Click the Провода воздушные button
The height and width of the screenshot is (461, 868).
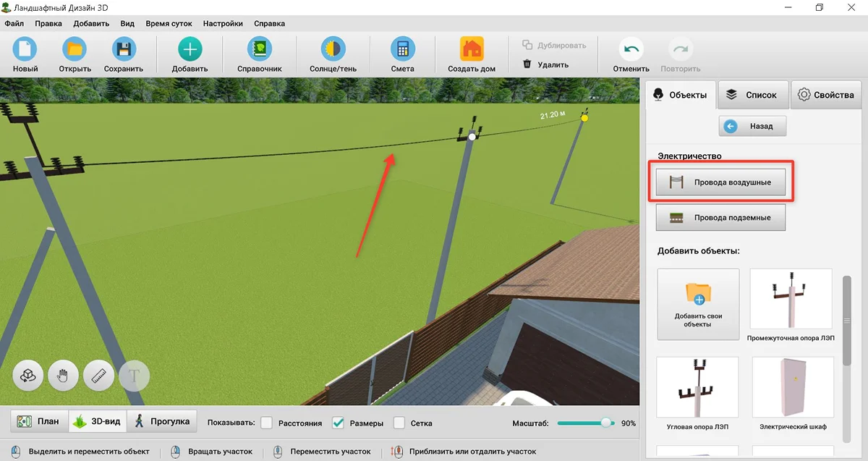click(720, 182)
